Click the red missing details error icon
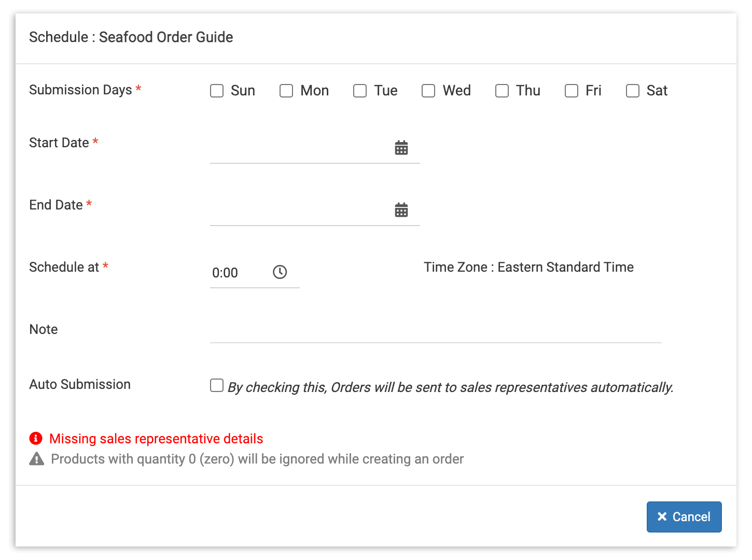Screen dimensions: 752x560 pos(36,439)
